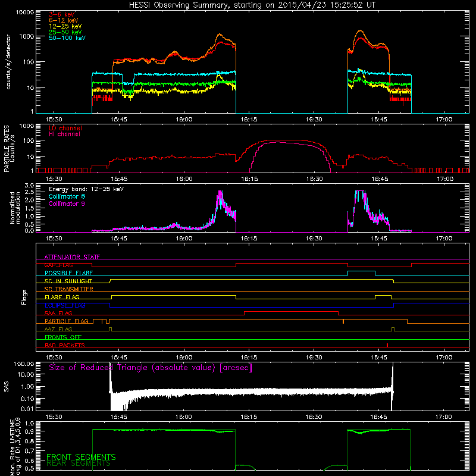Screen dimensions: 476x476
Task: Select the 50-100 keV legend label
Action: pos(67,38)
